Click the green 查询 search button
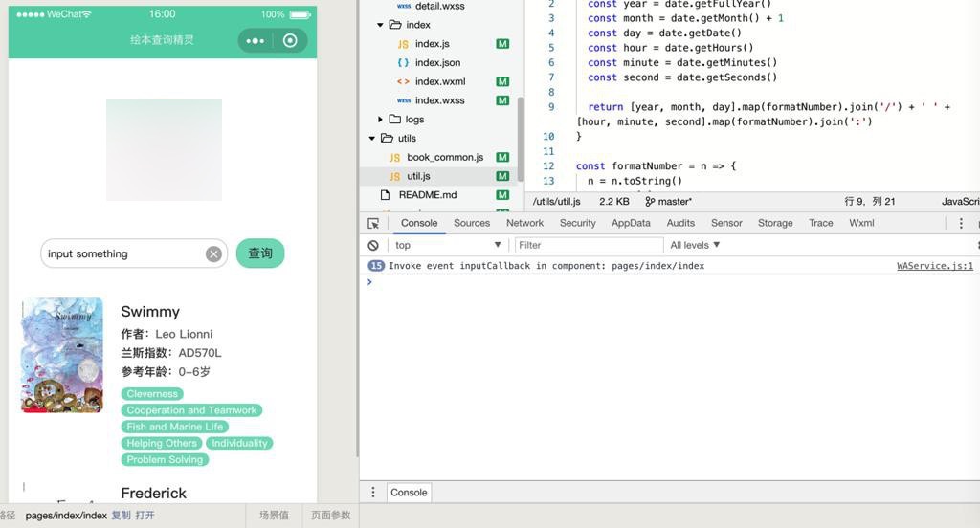 260,253
